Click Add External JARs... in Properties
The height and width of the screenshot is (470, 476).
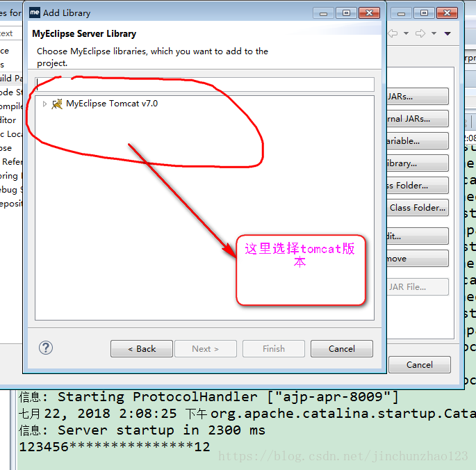(418, 119)
